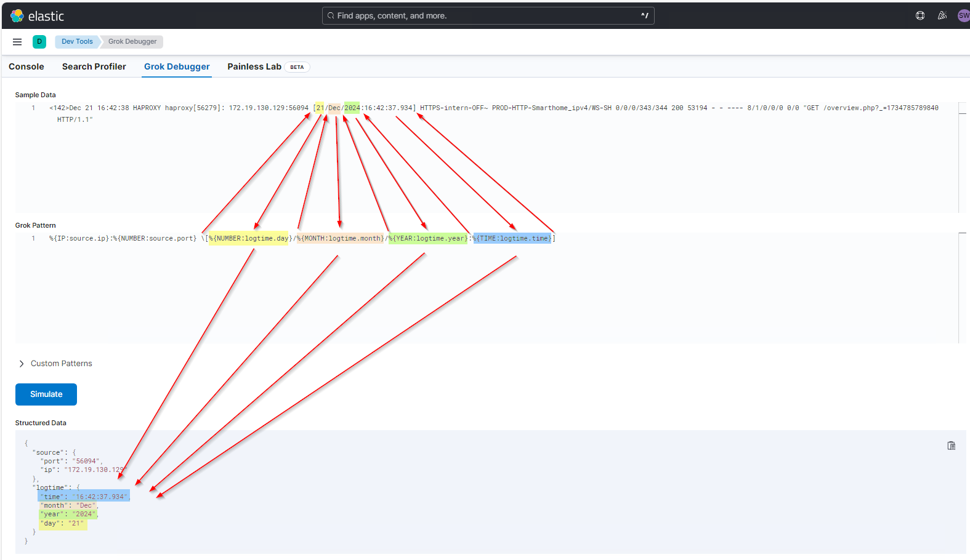Click the "year": "2024" output line
970x560 pixels.
coord(68,514)
